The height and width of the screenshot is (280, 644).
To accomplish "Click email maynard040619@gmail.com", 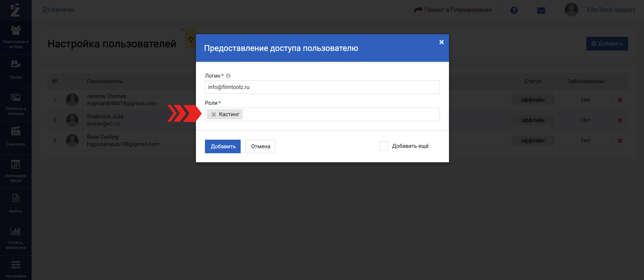I will (x=122, y=103).
